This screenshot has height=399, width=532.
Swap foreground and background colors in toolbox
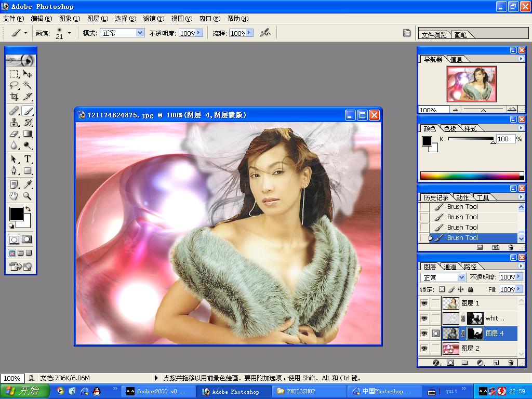[28, 209]
